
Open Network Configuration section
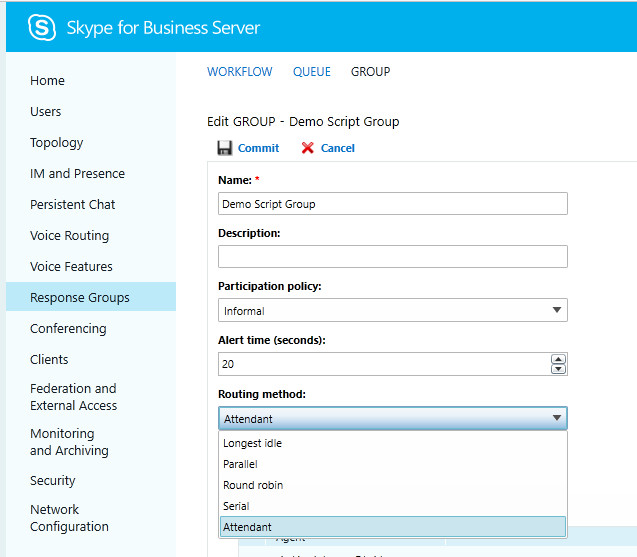point(69,518)
